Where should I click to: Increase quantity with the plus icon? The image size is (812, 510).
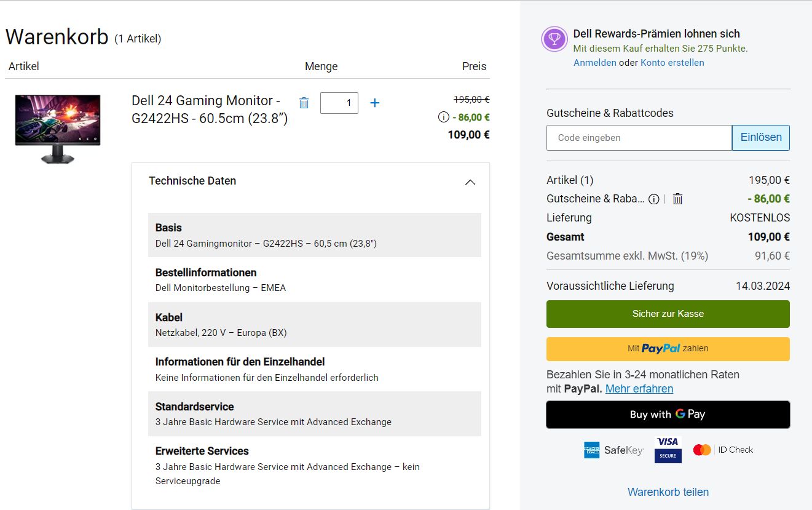pyautogui.click(x=374, y=103)
